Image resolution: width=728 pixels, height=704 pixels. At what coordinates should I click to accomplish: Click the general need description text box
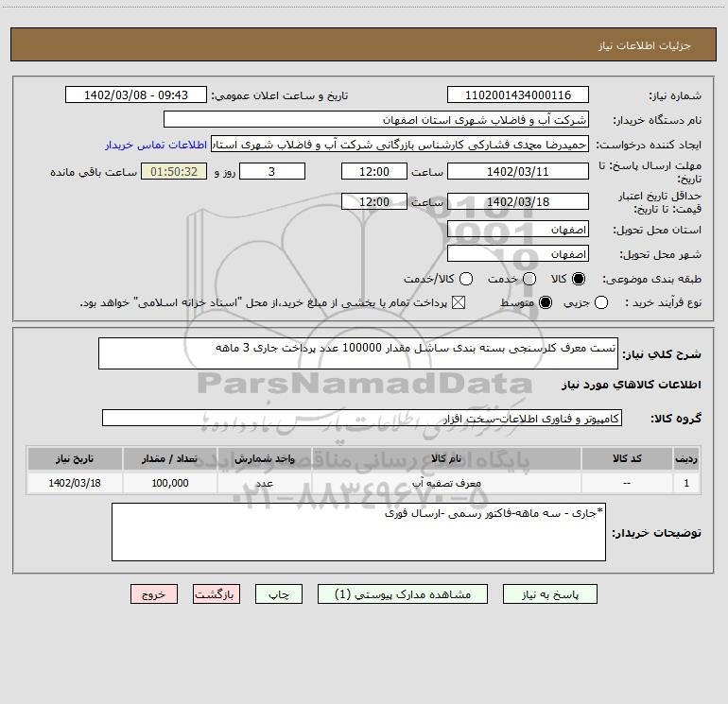358,353
